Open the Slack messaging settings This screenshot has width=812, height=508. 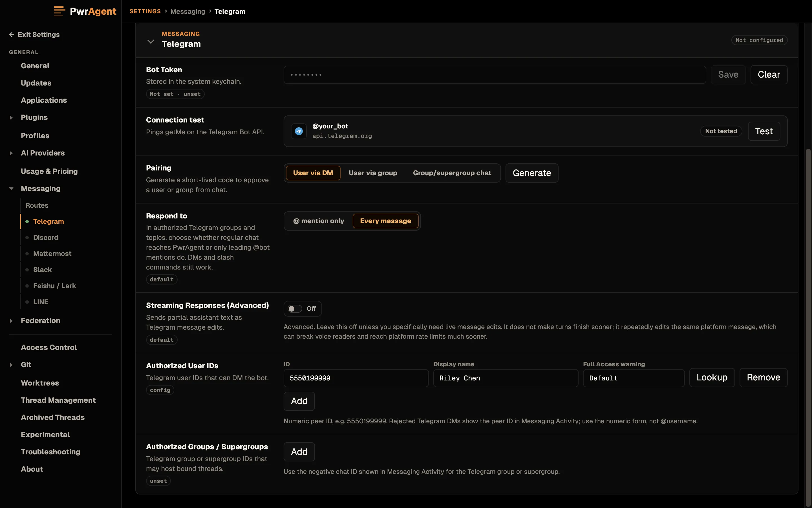coord(42,270)
